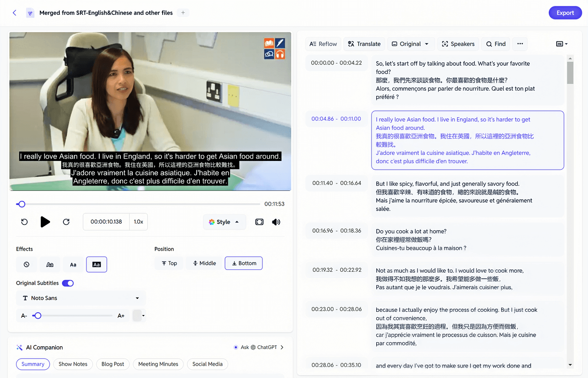Select 'Do you cook a lot at home?' block
This screenshot has height=378, width=588.
pos(468,240)
